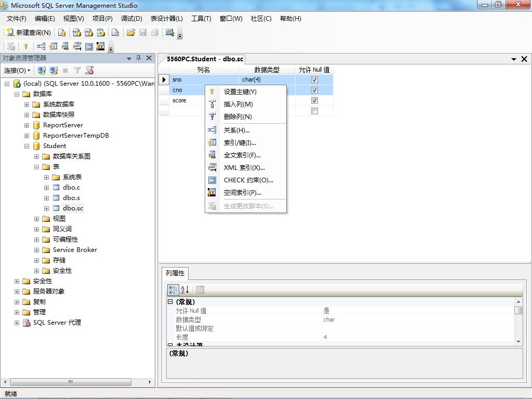Open the 工具(T) menu
Image resolution: width=532 pixels, height=399 pixels.
201,19
